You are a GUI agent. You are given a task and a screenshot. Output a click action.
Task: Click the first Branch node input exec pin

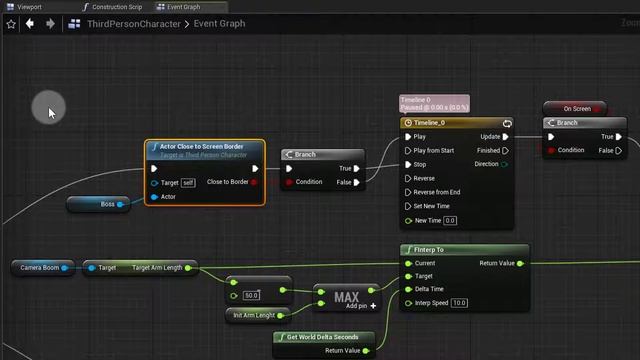[x=289, y=168]
